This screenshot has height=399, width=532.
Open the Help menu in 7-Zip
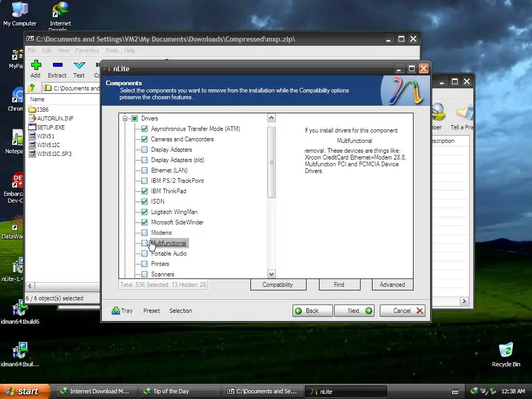129,50
